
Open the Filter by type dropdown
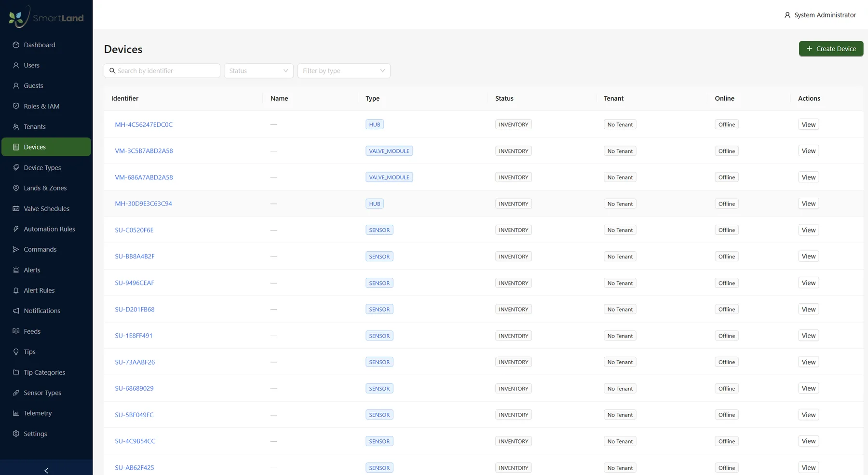[x=344, y=71]
